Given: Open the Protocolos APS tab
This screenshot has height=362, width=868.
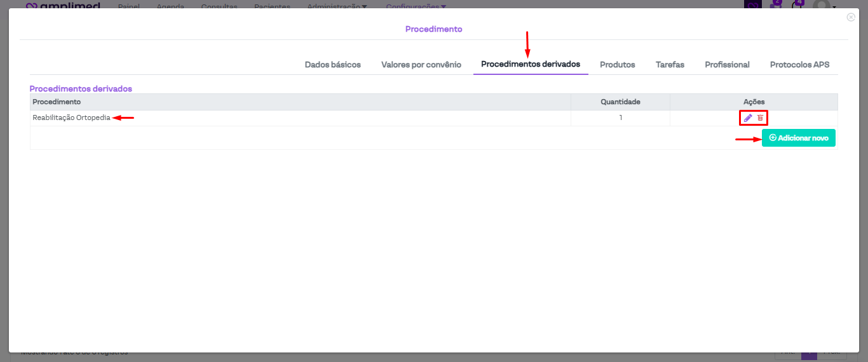Looking at the screenshot, I should click(x=799, y=65).
